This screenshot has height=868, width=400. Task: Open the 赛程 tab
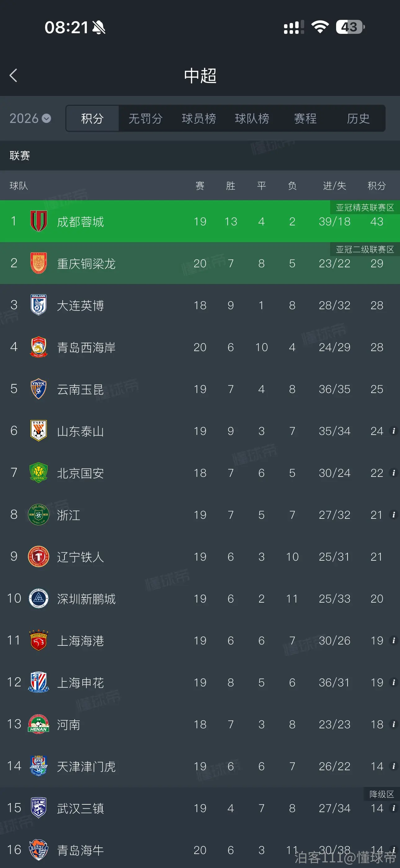point(305,118)
